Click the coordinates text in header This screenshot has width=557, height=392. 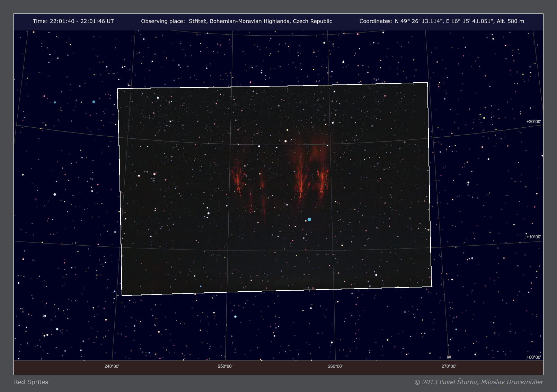coord(442,21)
